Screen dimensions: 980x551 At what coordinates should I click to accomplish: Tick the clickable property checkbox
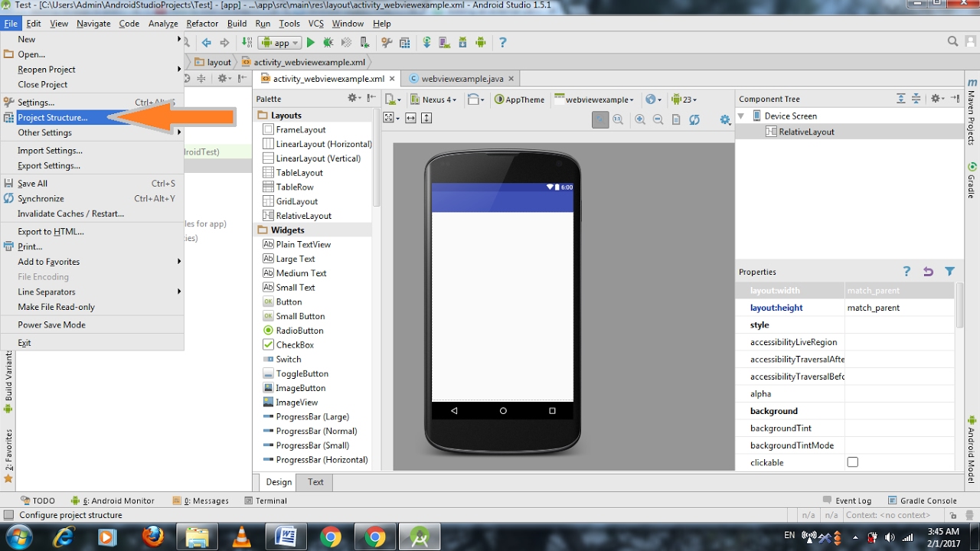click(853, 462)
